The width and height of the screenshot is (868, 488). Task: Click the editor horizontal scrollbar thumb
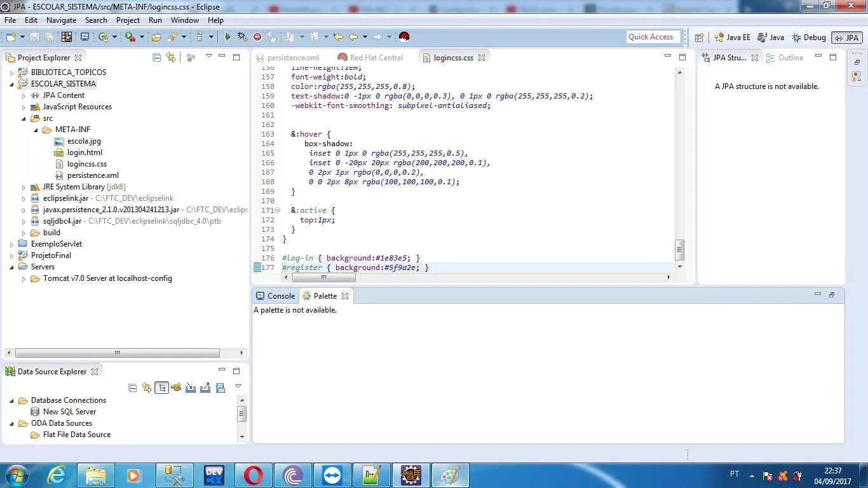tap(323, 277)
